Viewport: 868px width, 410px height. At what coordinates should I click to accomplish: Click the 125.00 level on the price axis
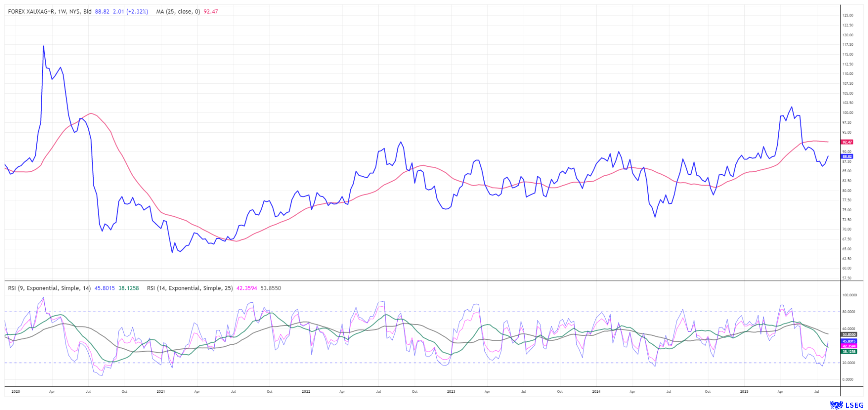tap(848, 15)
